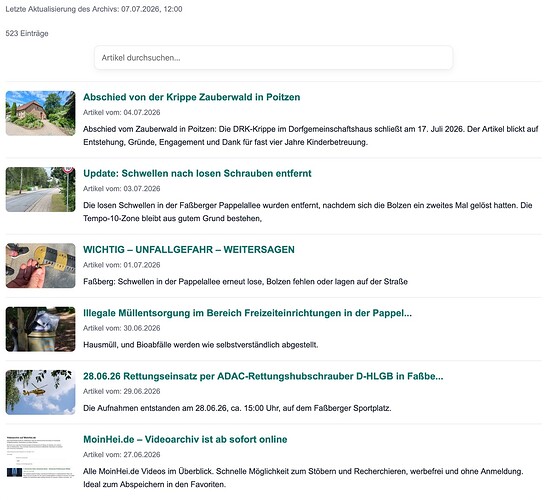Click summary starting 'Abschied vom Zauberwald in Poitzen'
Screen dimensions: 547x500
311,136
